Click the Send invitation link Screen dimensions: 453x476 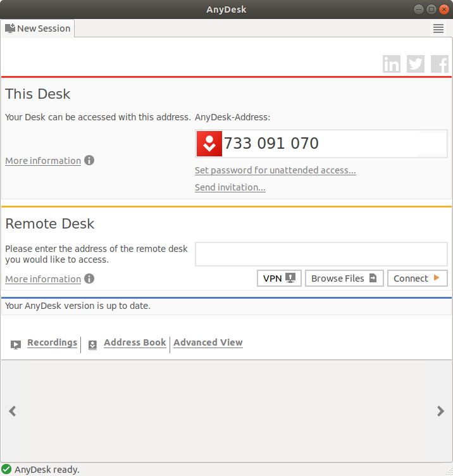[230, 187]
